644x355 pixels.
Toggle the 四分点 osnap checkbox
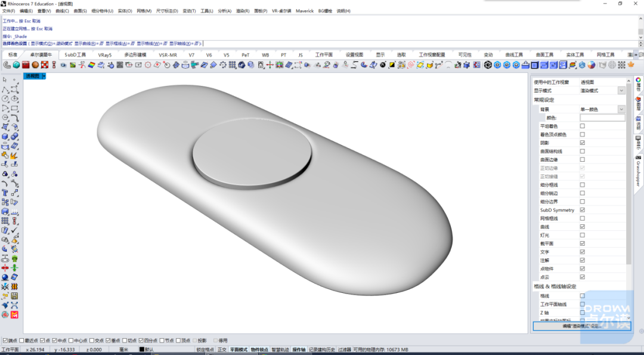(x=141, y=341)
